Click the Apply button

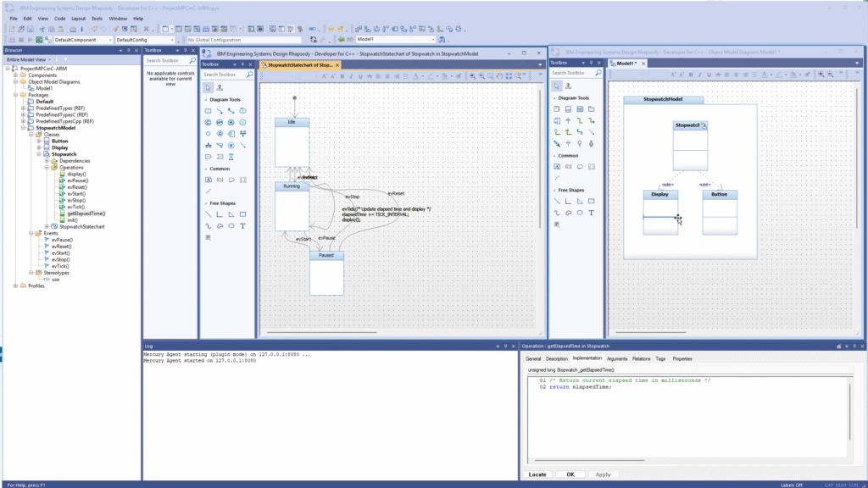[603, 474]
